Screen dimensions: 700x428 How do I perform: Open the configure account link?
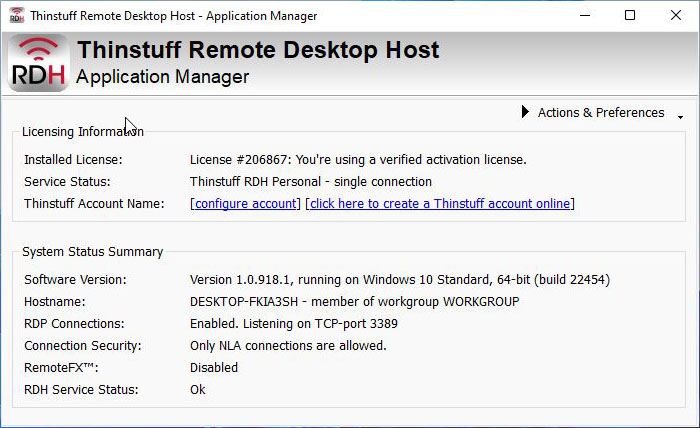coord(246,204)
